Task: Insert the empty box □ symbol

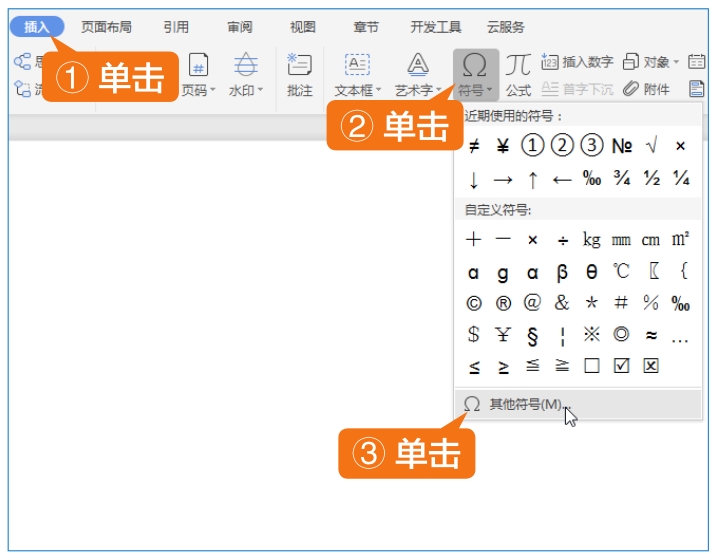Action: pyautogui.click(x=592, y=366)
